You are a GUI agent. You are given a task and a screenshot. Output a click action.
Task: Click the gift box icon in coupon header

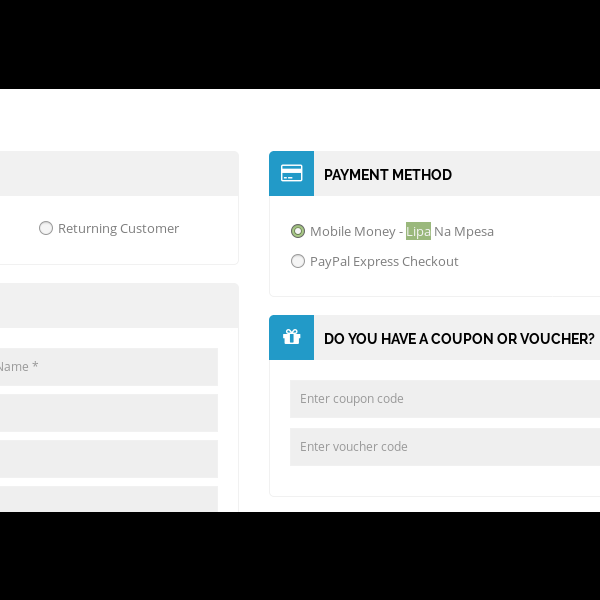[x=291, y=338]
